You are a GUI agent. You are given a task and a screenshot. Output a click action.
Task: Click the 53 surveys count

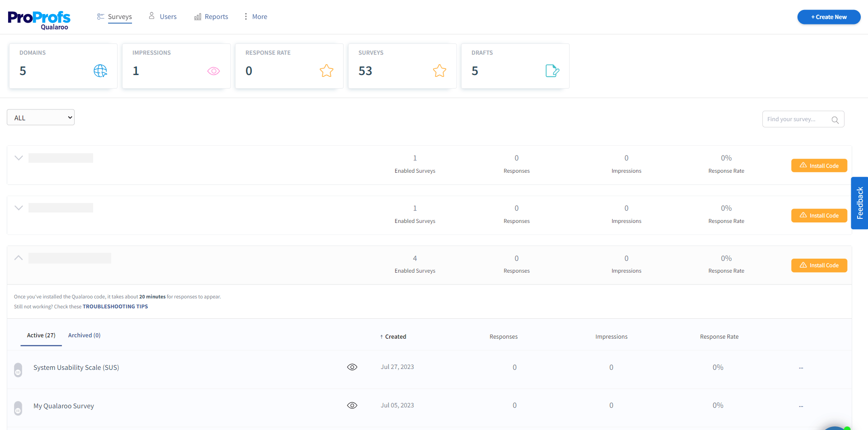coord(365,71)
